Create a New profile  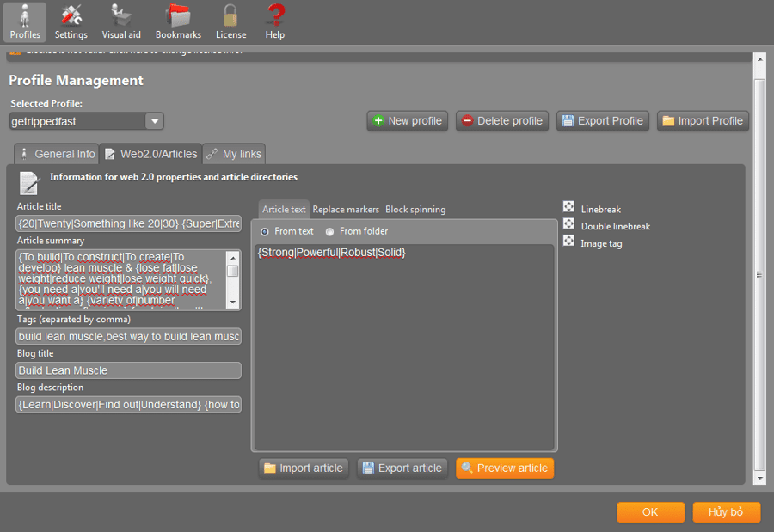[x=408, y=121]
